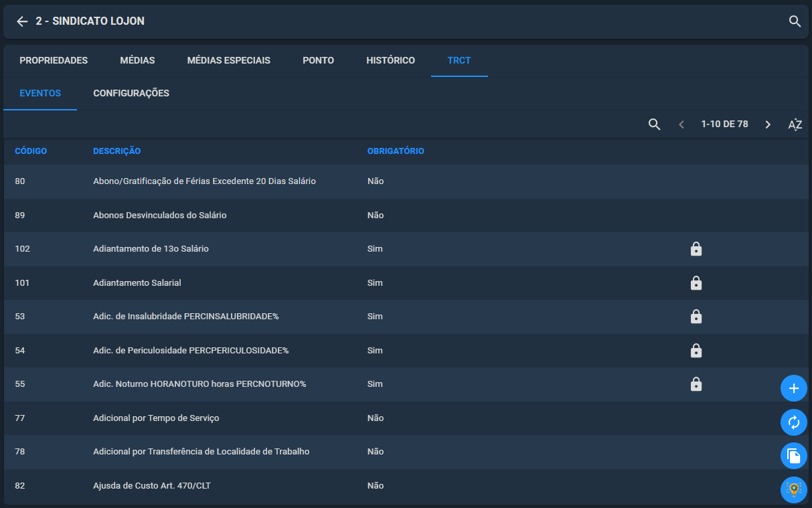The image size is (812, 508).
Task: Open the Histórico tab
Action: [x=391, y=60]
